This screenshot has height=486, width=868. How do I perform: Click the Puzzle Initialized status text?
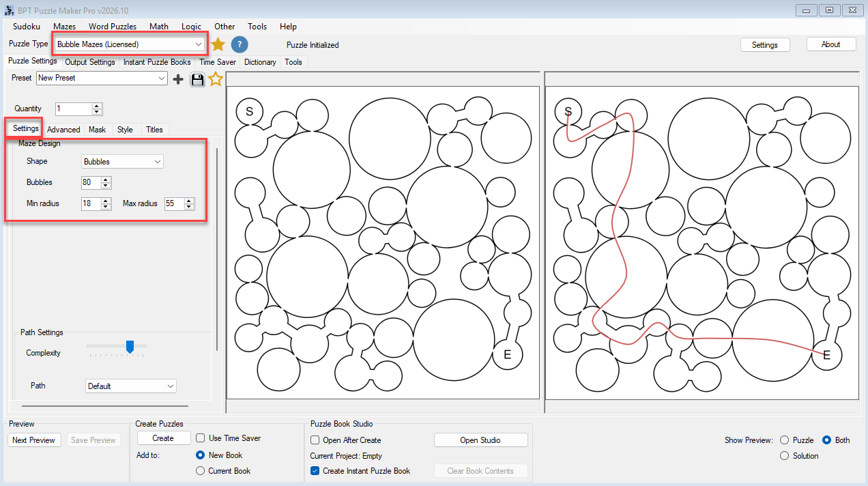point(313,45)
